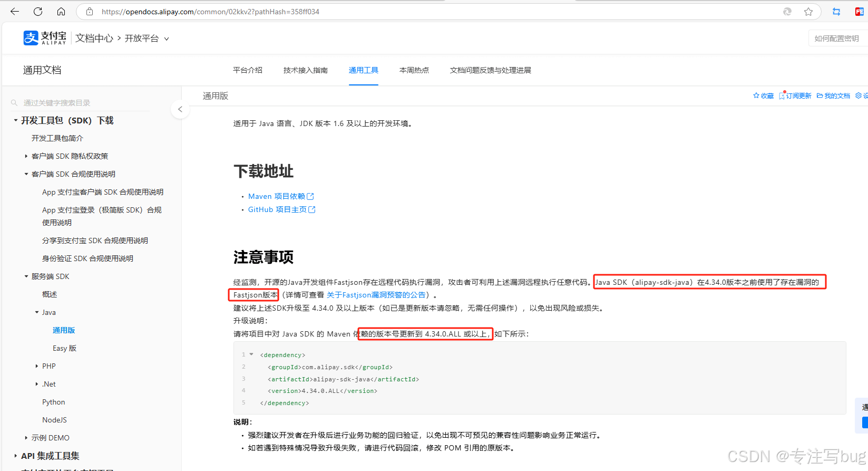Reload the page with the refresh icon

(x=38, y=11)
